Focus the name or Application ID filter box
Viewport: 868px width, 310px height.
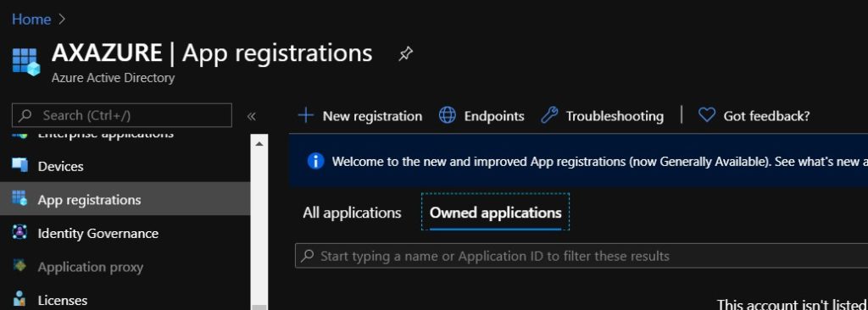point(581,256)
